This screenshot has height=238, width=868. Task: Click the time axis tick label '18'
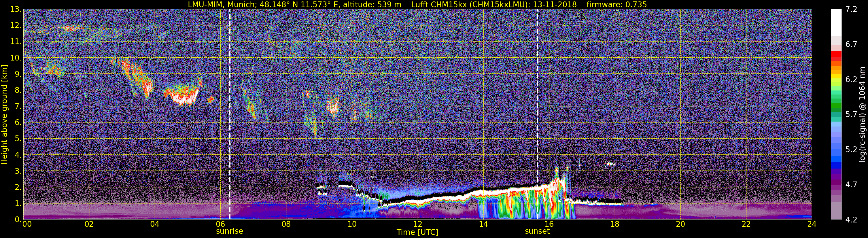click(614, 224)
